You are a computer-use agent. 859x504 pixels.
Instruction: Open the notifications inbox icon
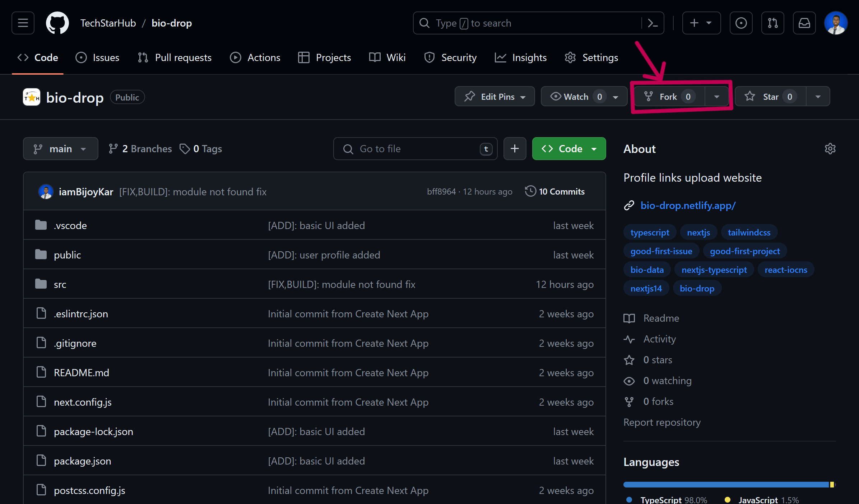tap(804, 23)
